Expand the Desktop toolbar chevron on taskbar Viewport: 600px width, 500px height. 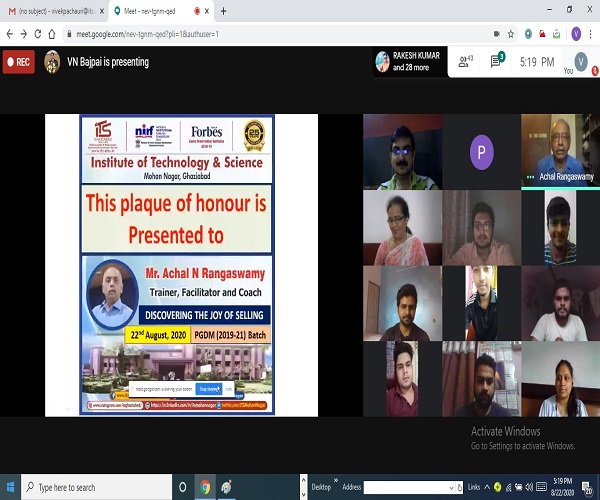point(336,480)
